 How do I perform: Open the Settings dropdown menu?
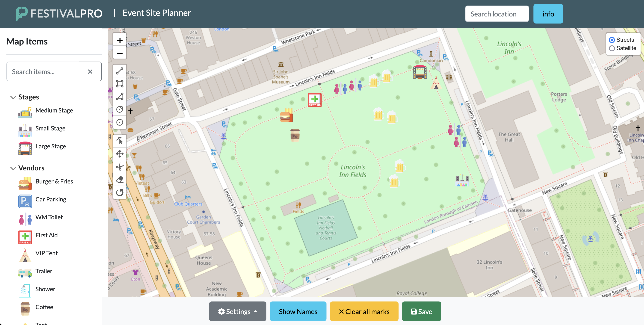coord(237,311)
